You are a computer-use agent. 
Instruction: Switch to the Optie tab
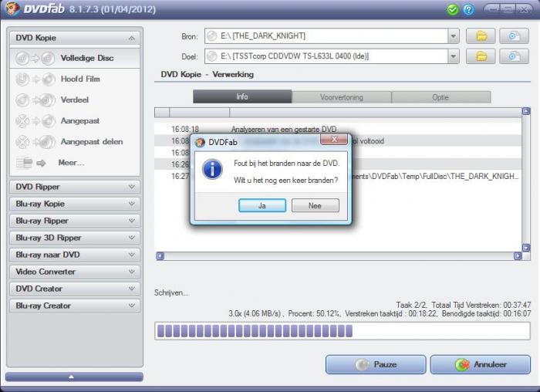440,97
